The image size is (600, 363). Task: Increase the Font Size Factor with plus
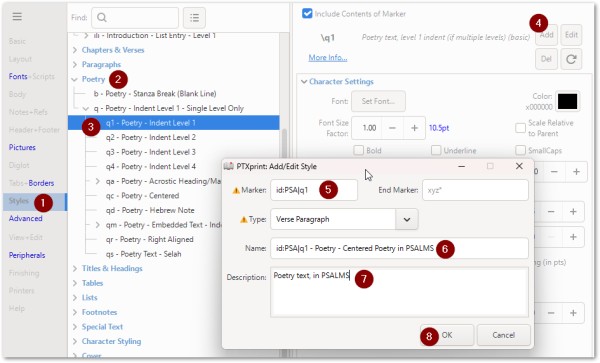(414, 128)
